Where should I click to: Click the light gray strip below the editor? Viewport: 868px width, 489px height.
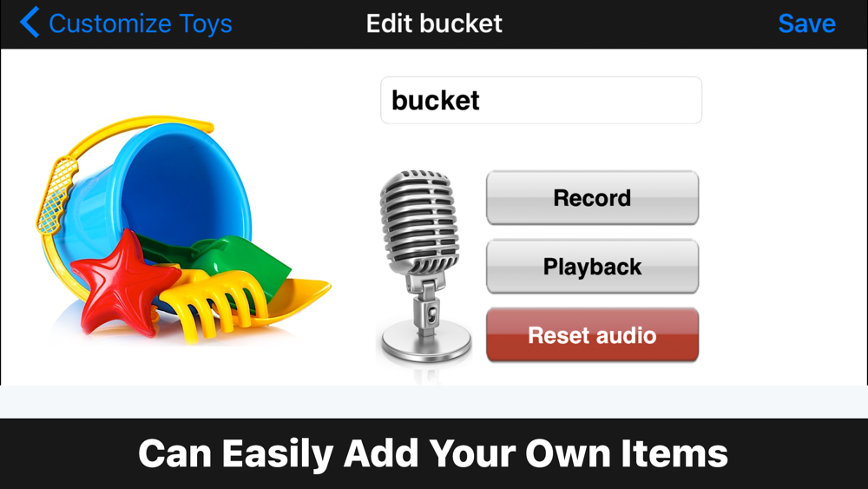(434, 401)
